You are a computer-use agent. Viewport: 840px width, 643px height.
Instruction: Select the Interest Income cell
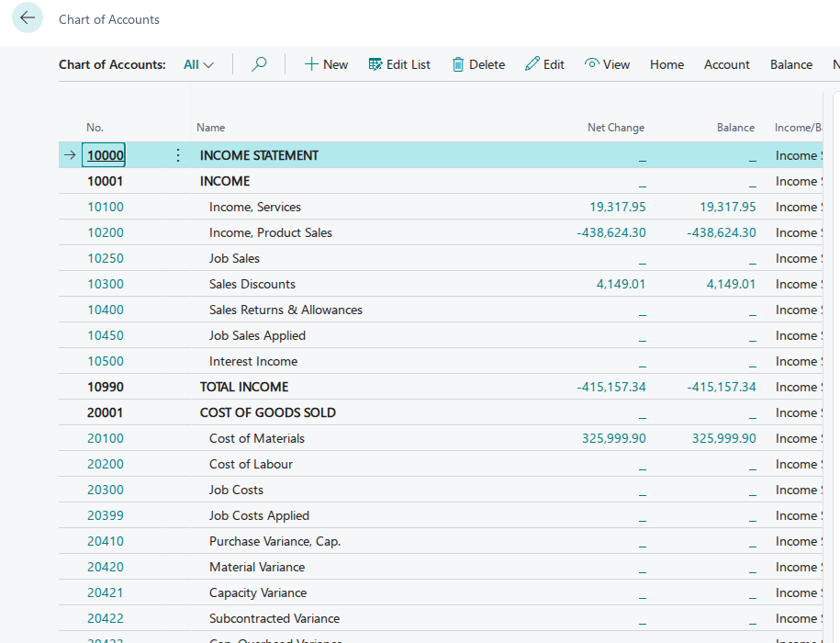pos(253,361)
